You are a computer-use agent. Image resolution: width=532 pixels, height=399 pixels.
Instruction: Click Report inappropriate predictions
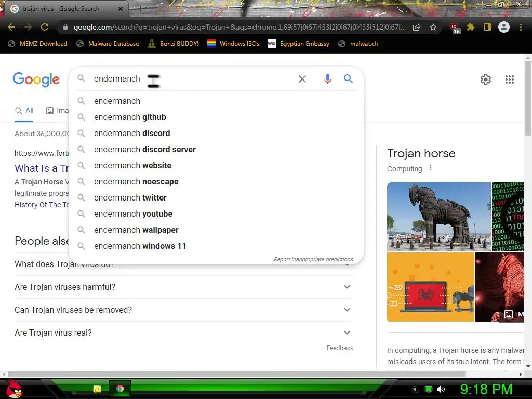[313, 259]
